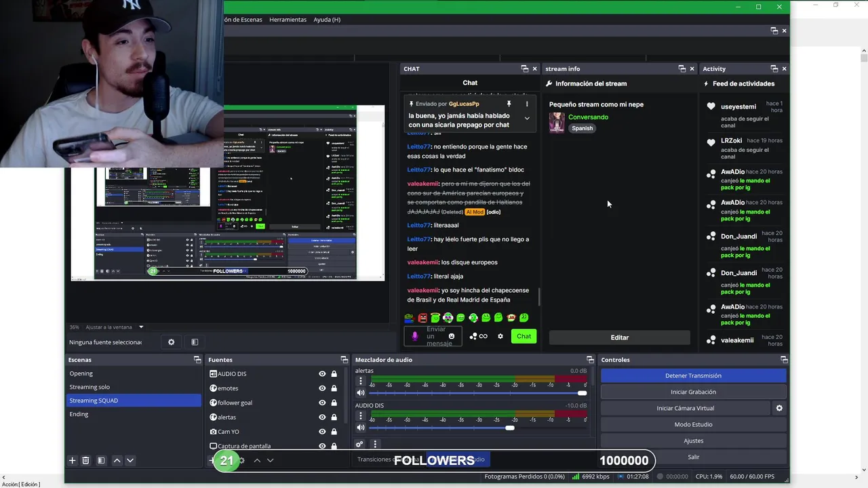Delete selected scene with trash icon
The image size is (868, 488).
(x=85, y=460)
